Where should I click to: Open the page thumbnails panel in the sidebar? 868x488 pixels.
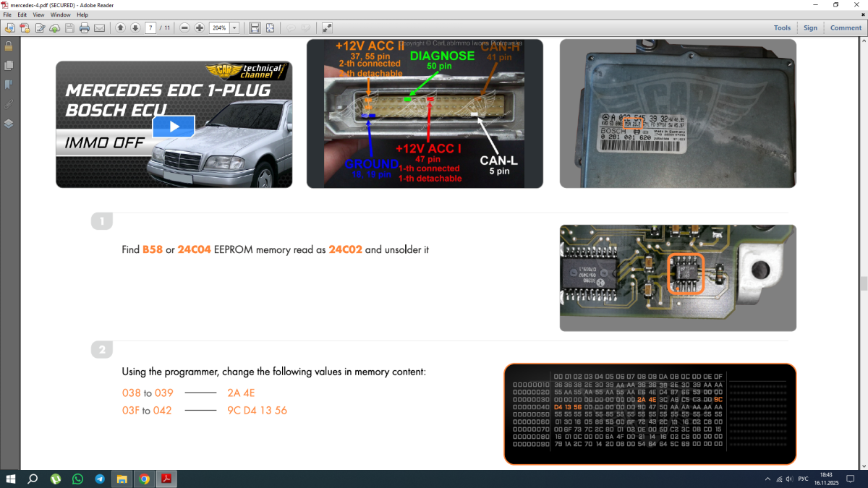coord(9,66)
